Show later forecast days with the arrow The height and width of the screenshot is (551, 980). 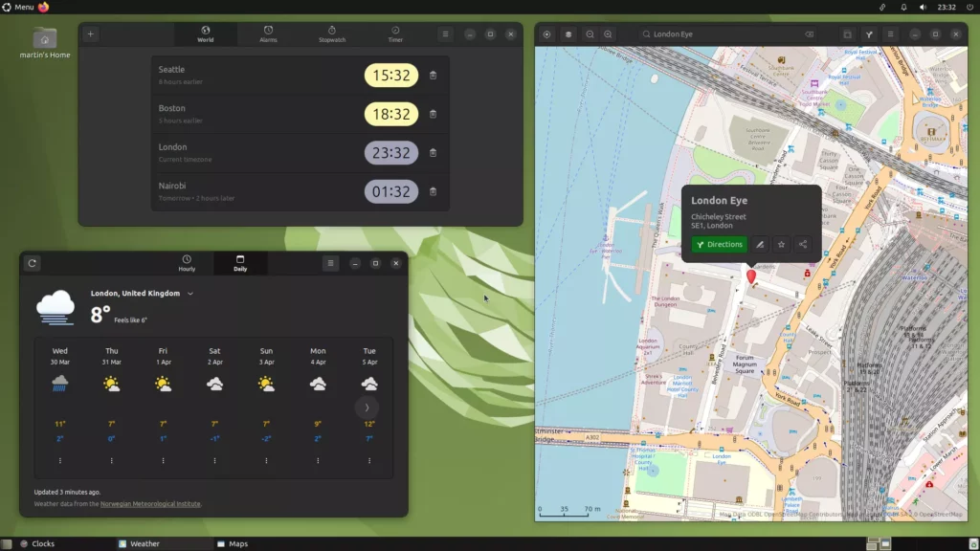[x=367, y=407]
